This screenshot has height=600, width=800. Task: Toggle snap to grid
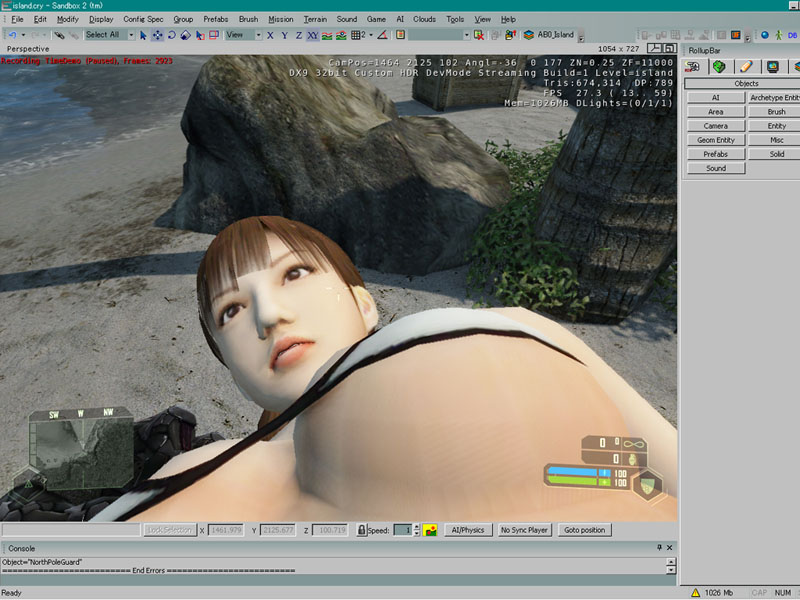[358, 35]
